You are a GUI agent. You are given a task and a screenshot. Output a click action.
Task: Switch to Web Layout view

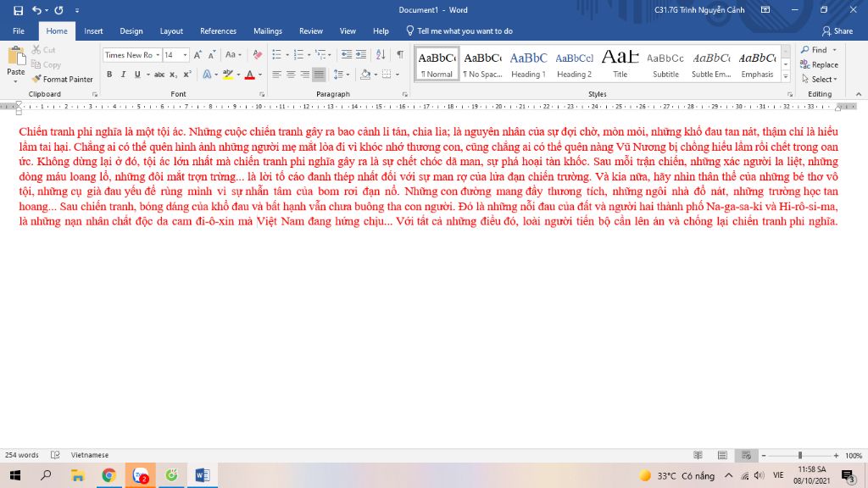click(746, 455)
